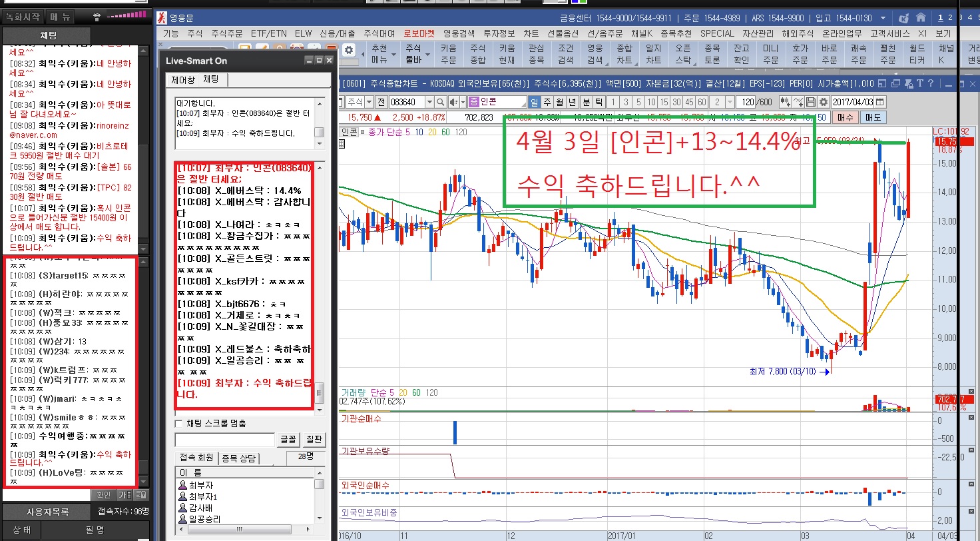Expand the dropdown arrow after 입고 1544-0130

pos(883,18)
